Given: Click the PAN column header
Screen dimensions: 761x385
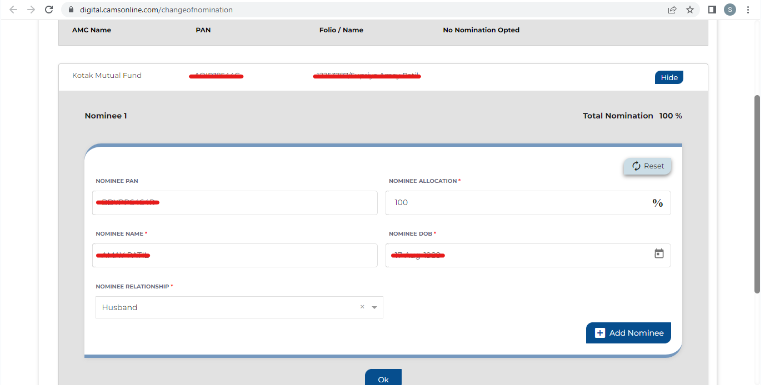Looking at the screenshot, I should pyautogui.click(x=203, y=30).
